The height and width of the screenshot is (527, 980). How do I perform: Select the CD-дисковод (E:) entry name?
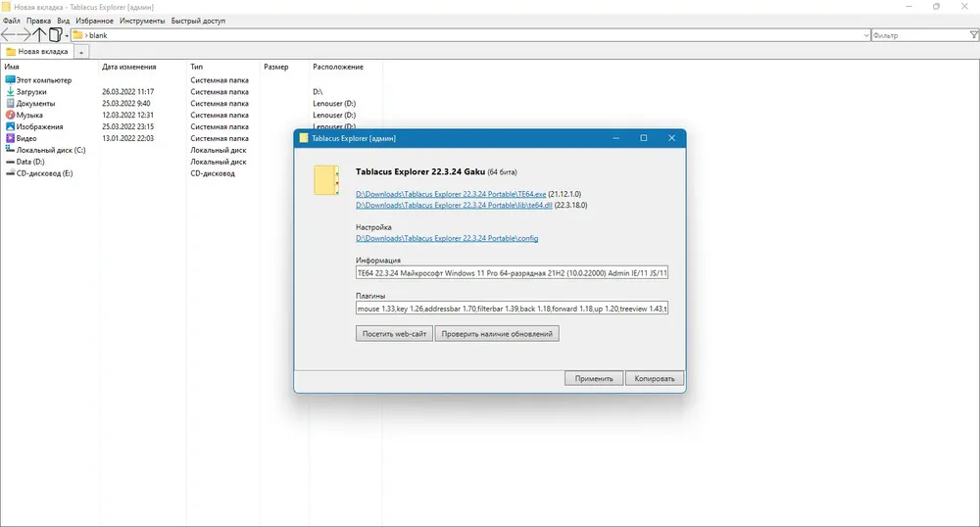[44, 173]
